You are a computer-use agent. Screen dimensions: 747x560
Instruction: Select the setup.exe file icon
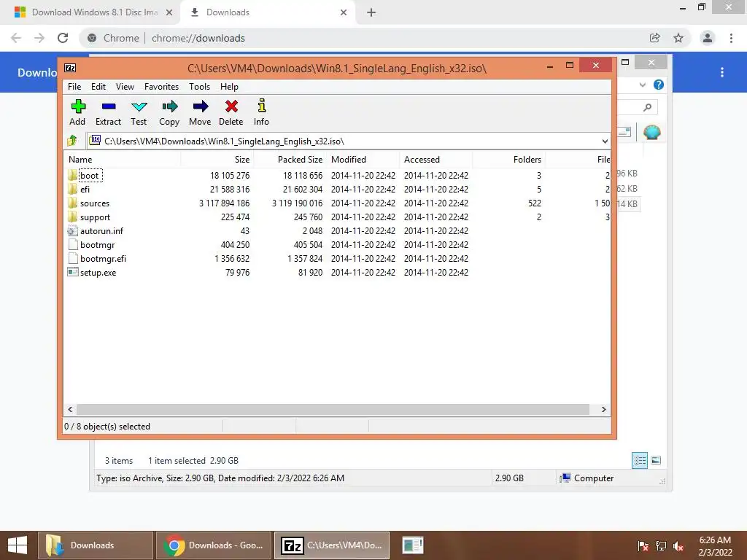73,272
